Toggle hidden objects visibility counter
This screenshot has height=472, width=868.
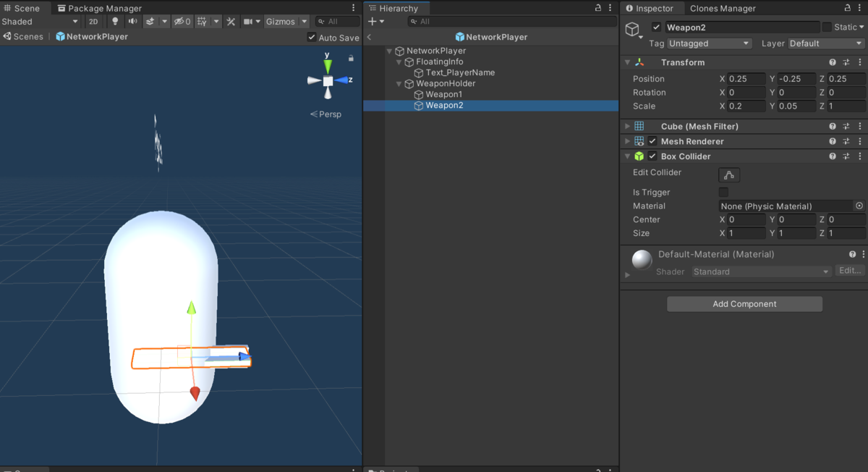click(x=182, y=22)
